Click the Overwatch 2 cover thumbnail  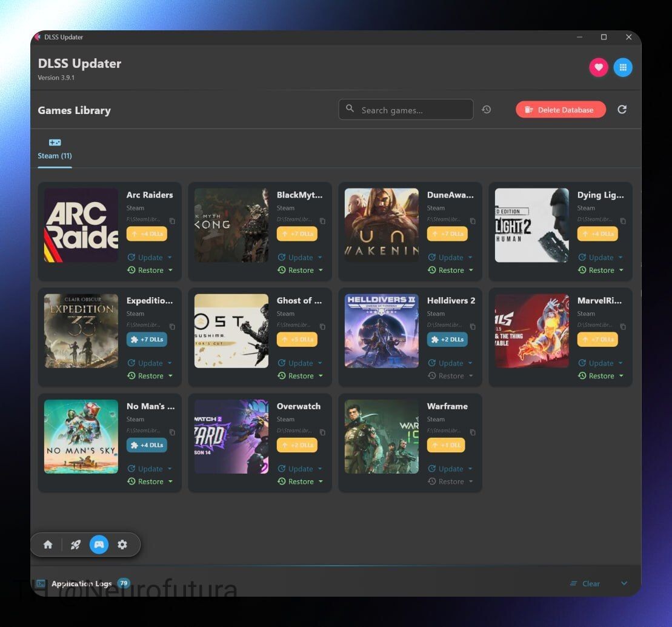(x=231, y=437)
